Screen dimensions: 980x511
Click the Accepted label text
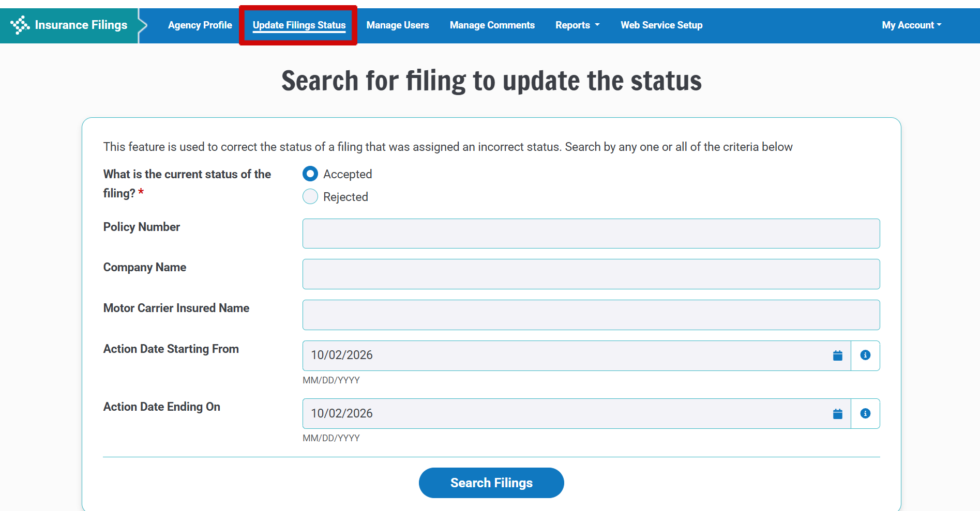(x=348, y=174)
